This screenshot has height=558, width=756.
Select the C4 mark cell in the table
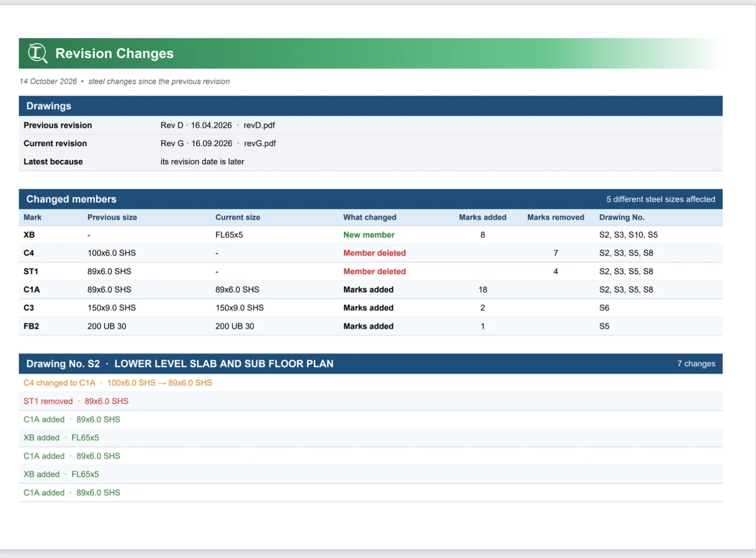pyautogui.click(x=29, y=253)
